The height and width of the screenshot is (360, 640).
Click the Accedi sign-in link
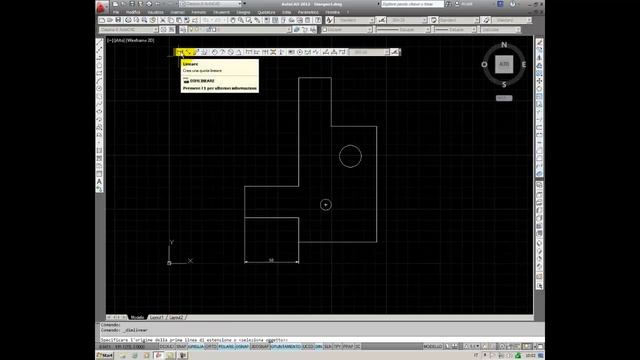click(467, 4)
